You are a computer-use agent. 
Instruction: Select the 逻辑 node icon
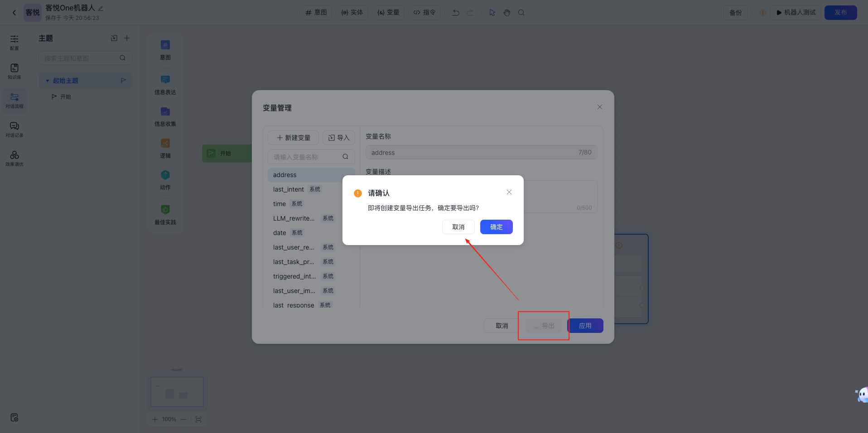tap(165, 144)
